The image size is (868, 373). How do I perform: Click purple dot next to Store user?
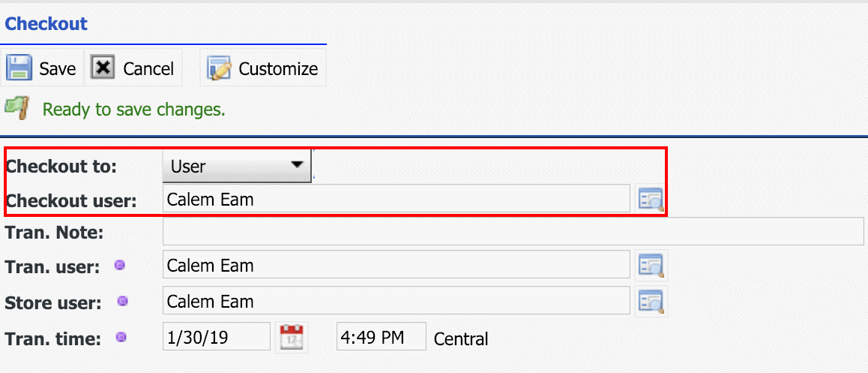[123, 302]
